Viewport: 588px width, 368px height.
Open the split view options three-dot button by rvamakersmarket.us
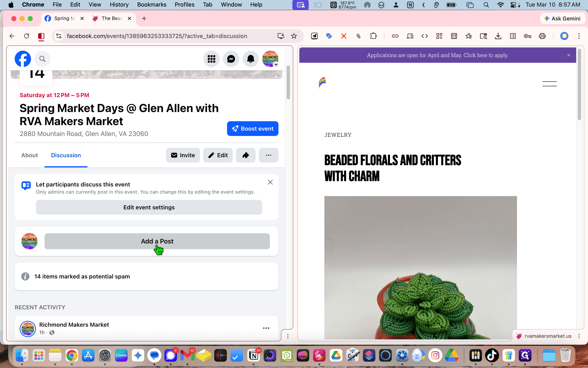pyautogui.click(x=579, y=336)
